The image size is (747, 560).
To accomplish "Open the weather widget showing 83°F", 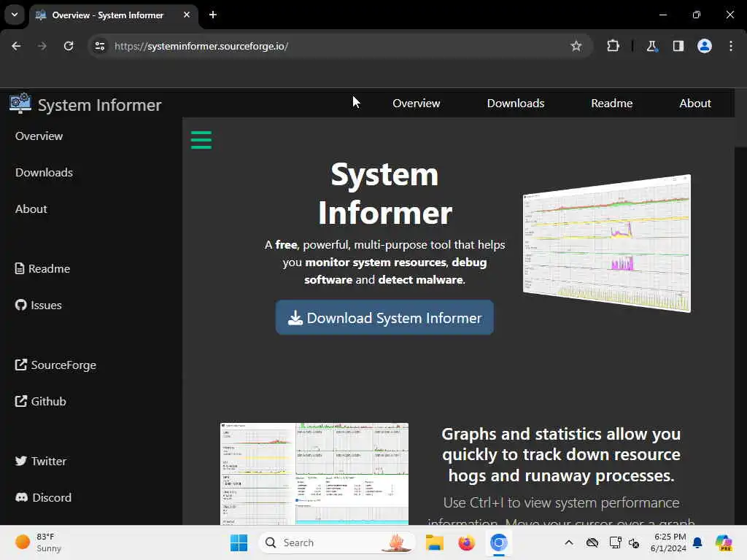I will coord(38,542).
